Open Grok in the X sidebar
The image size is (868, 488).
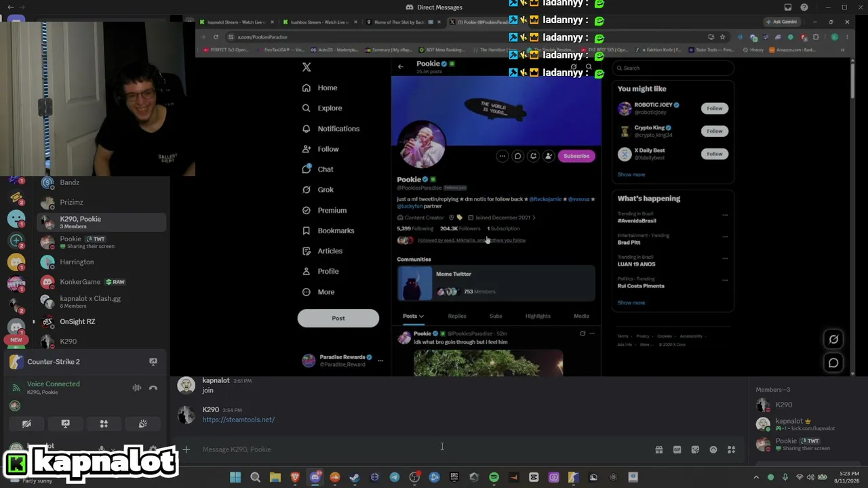click(x=317, y=190)
